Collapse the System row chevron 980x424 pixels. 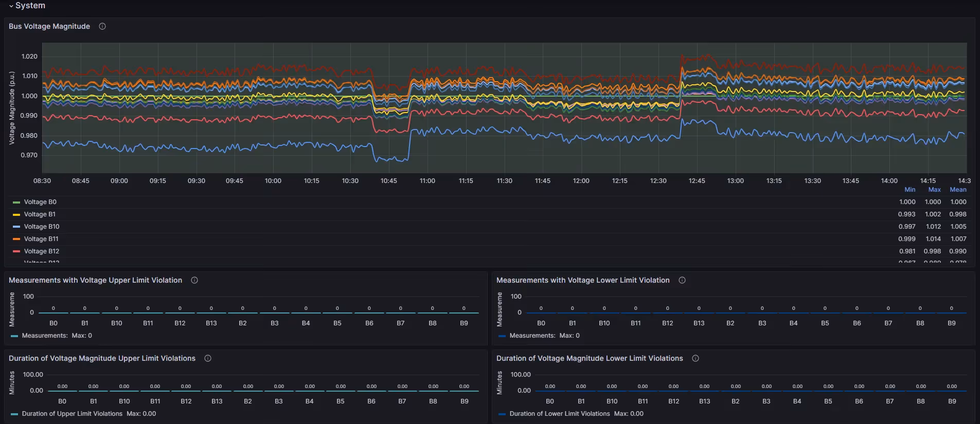[x=11, y=6]
